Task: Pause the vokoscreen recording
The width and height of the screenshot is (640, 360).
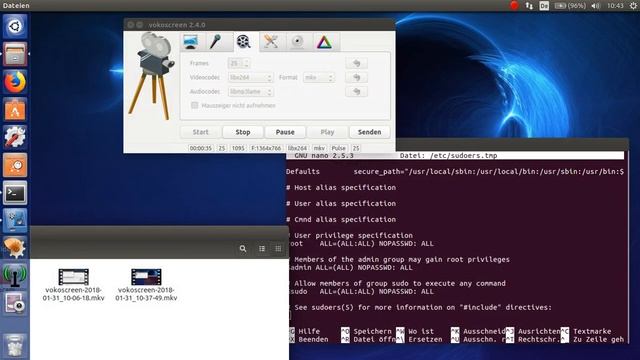Action: click(x=285, y=132)
